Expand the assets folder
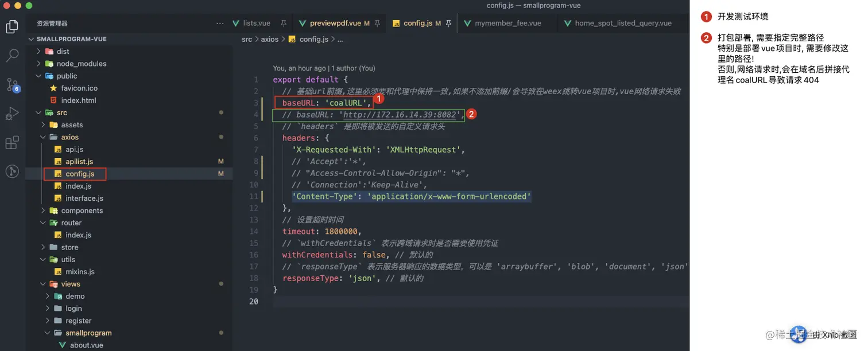The height and width of the screenshot is (351, 868). 44,125
